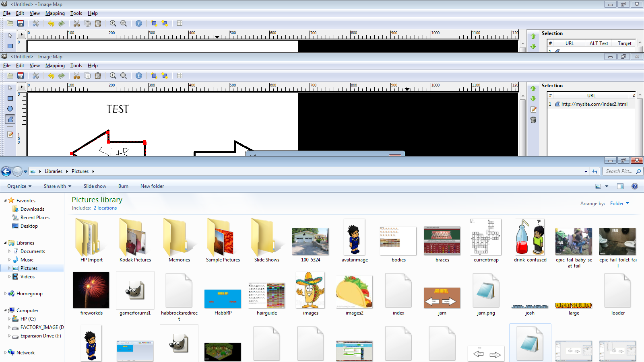The width and height of the screenshot is (644, 362).
Task: Select the arrow pointer tool in lower Image Map window
Action: pos(10,88)
